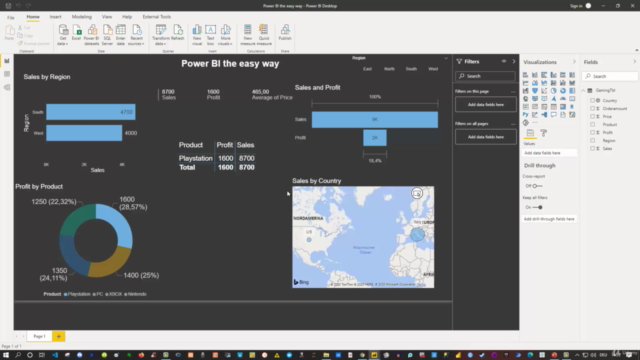
Task: Click the Filters pane search field
Action: (x=485, y=76)
